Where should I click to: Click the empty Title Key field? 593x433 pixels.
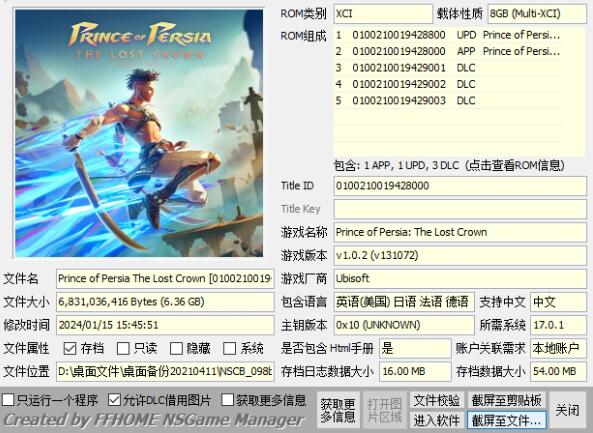(x=460, y=209)
